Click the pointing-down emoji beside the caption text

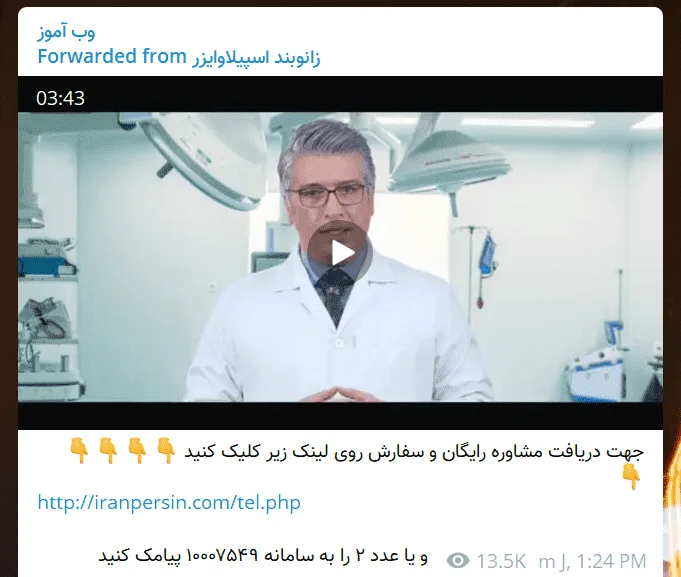166,451
